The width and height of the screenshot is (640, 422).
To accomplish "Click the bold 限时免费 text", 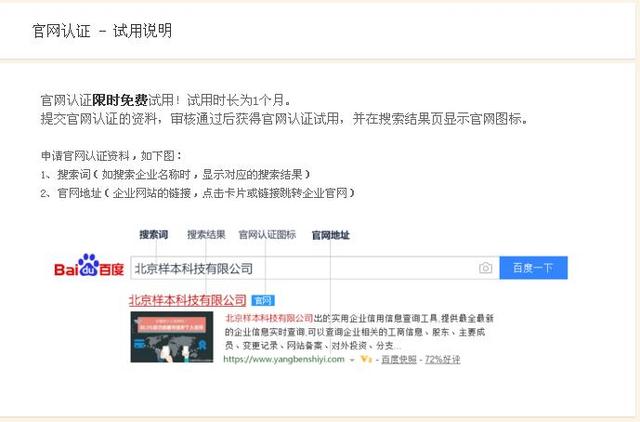I will [x=120, y=100].
